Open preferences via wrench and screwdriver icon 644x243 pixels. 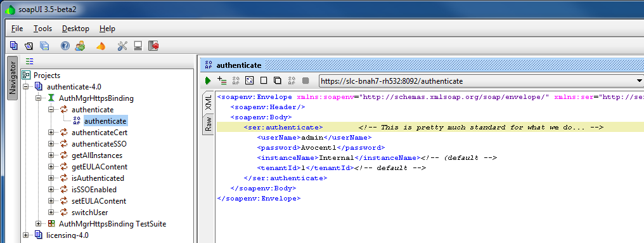click(x=122, y=46)
